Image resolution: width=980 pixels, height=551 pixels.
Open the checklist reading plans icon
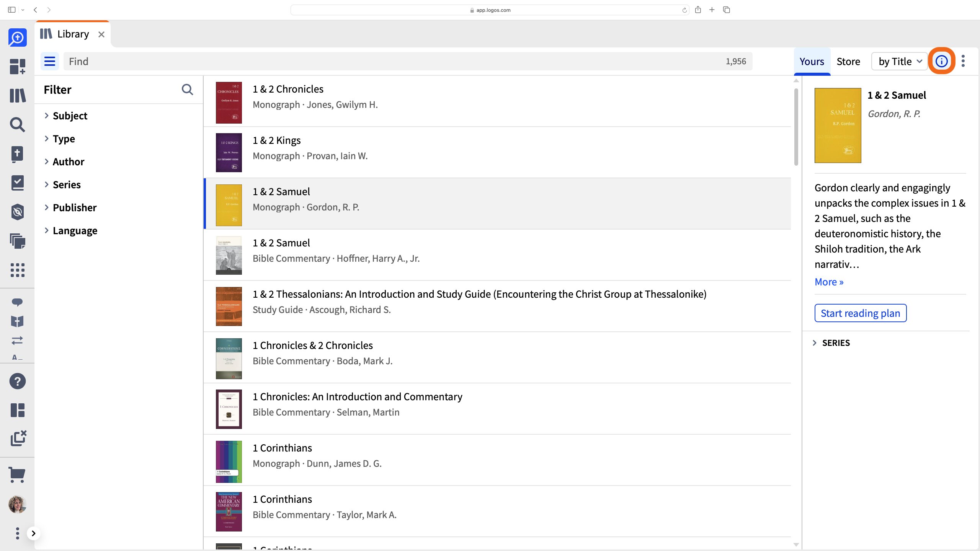18,183
